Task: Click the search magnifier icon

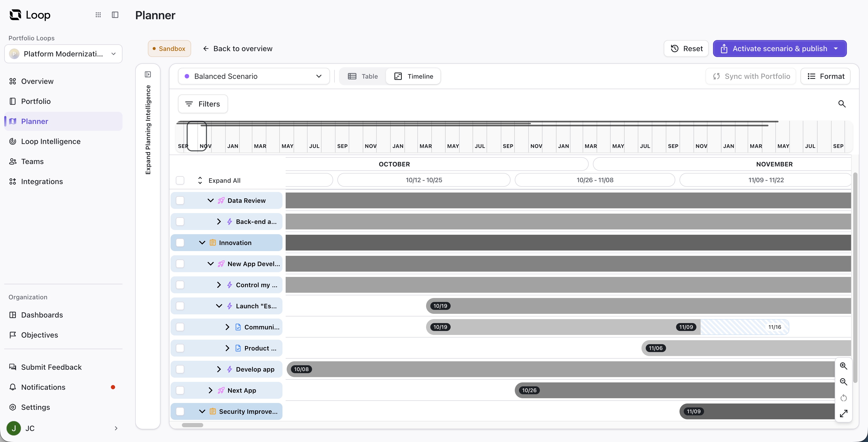Action: coord(842,104)
